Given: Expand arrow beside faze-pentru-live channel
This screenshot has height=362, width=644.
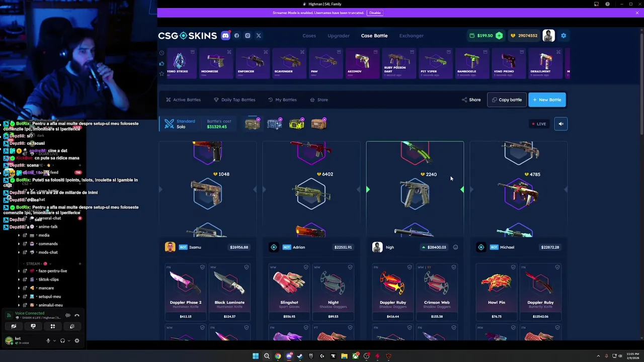Looking at the screenshot, I should [x=19, y=271].
